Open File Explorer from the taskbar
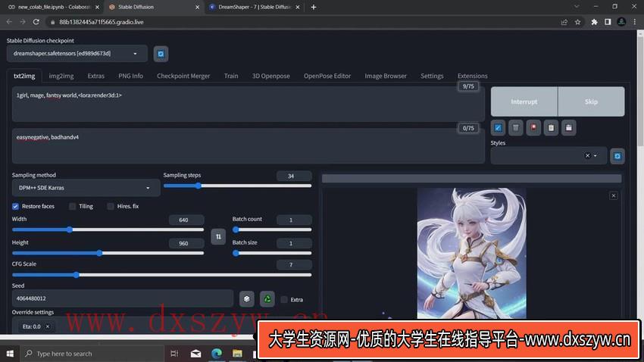This screenshot has height=362, width=644. point(237,354)
